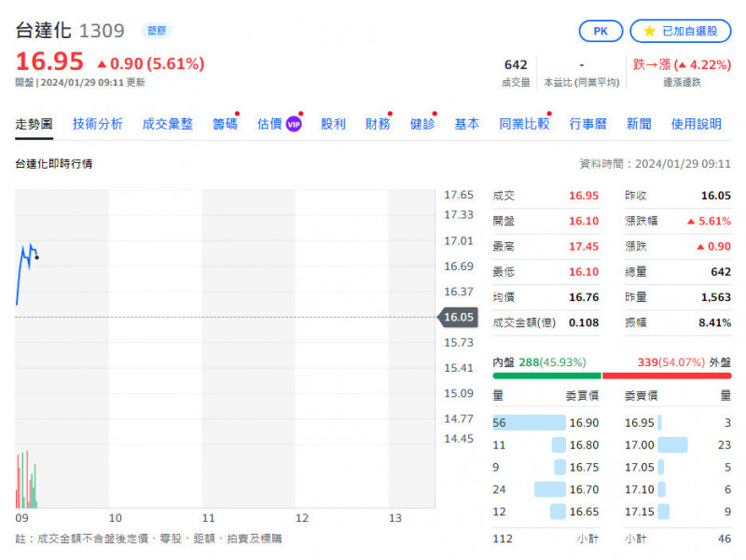Click the ask price 16.95
This screenshot has width=746, height=560.
point(640,423)
